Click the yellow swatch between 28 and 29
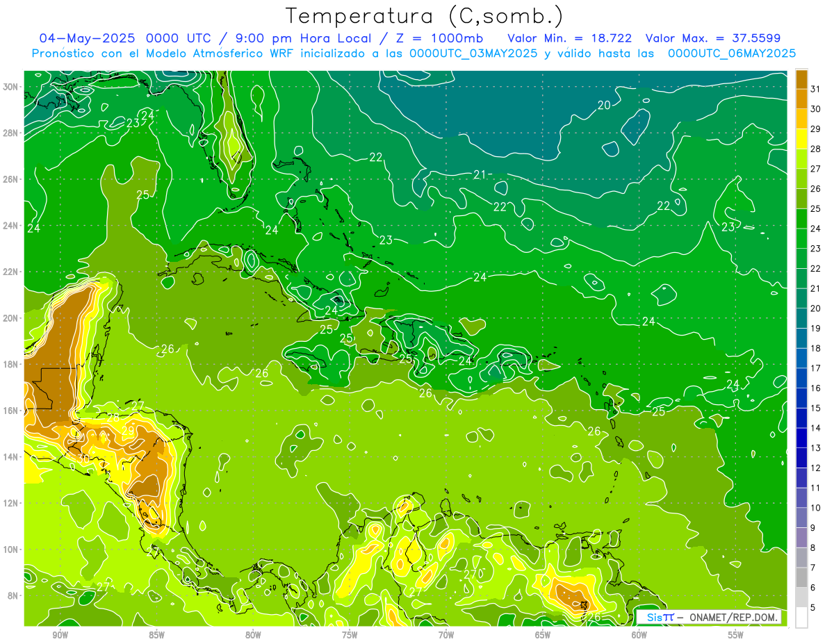The width and height of the screenshot is (834, 644). 802,139
